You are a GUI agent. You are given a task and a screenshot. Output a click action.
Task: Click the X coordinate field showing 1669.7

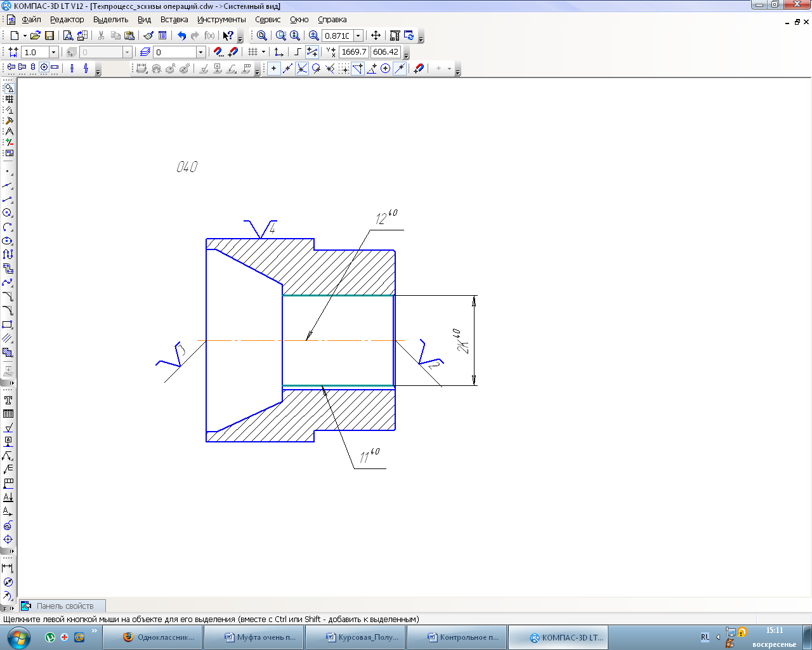pyautogui.click(x=354, y=52)
